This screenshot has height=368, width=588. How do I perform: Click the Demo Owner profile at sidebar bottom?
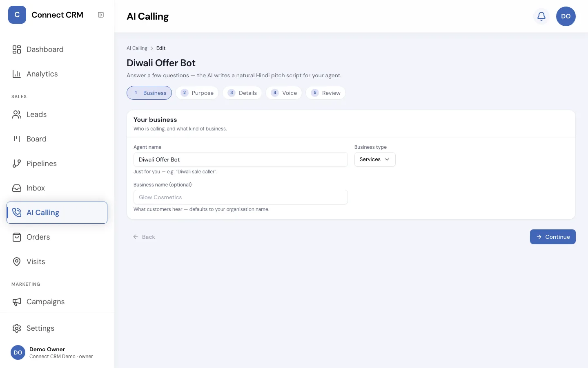(57, 352)
